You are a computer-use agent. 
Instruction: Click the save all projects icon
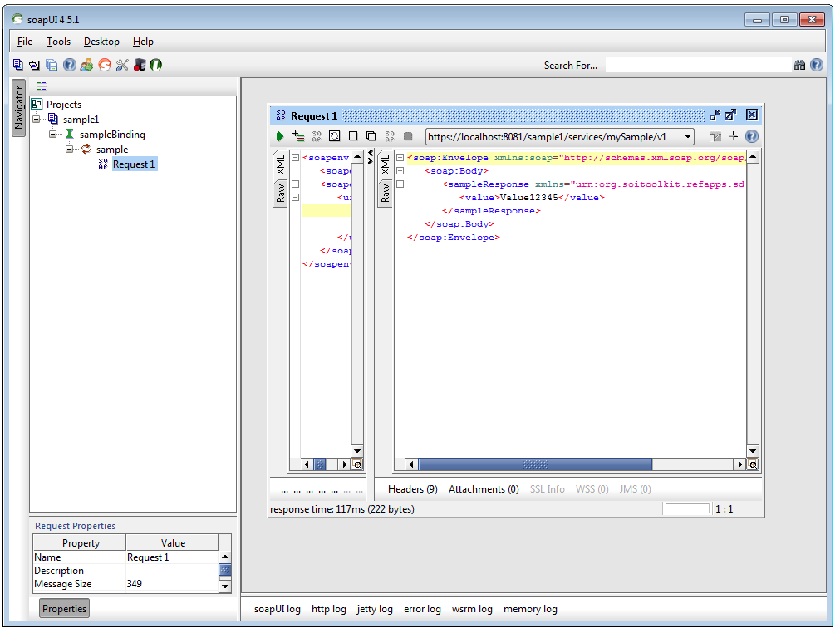(52, 66)
